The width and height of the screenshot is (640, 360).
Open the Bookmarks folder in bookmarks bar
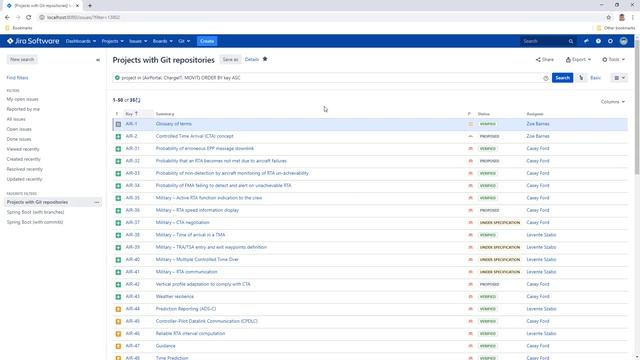coord(19,28)
